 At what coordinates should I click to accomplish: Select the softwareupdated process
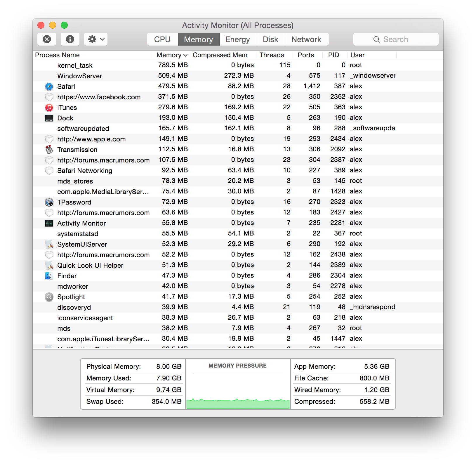[x=238, y=129]
